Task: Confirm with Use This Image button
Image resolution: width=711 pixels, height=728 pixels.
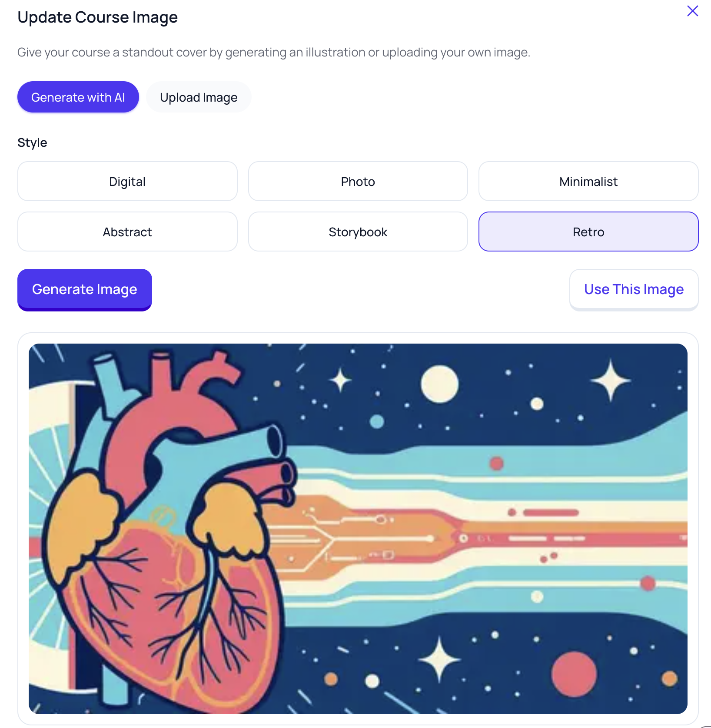Action: pos(634,290)
